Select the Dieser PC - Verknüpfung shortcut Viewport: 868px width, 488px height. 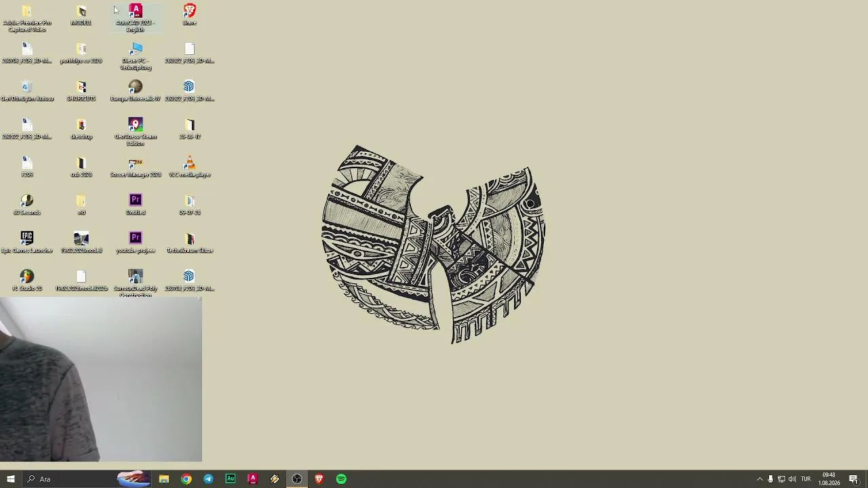click(x=136, y=56)
